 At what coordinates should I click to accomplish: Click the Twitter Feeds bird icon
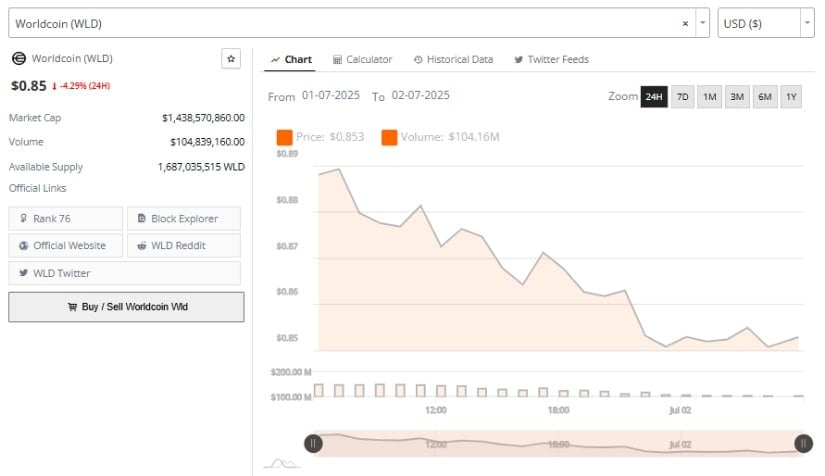click(x=519, y=59)
